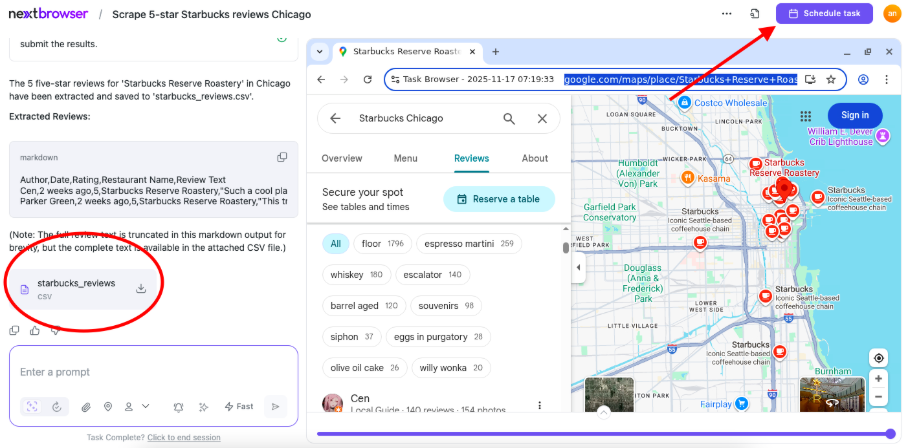
Task: Filter reviews by 'floor' chip
Action: 382,243
